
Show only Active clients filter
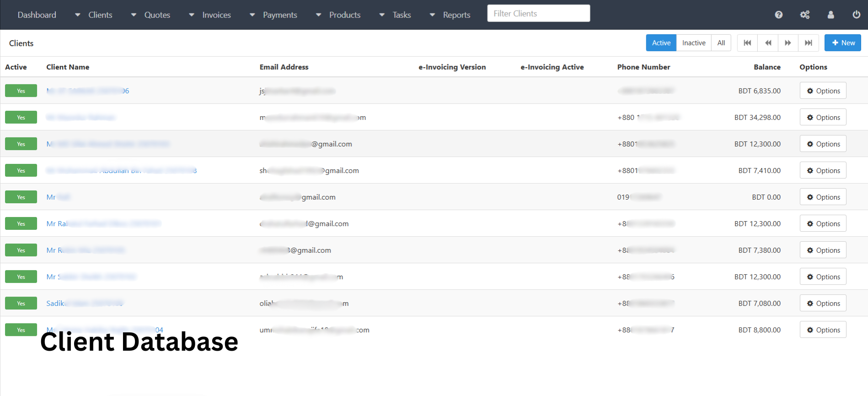[x=661, y=43]
